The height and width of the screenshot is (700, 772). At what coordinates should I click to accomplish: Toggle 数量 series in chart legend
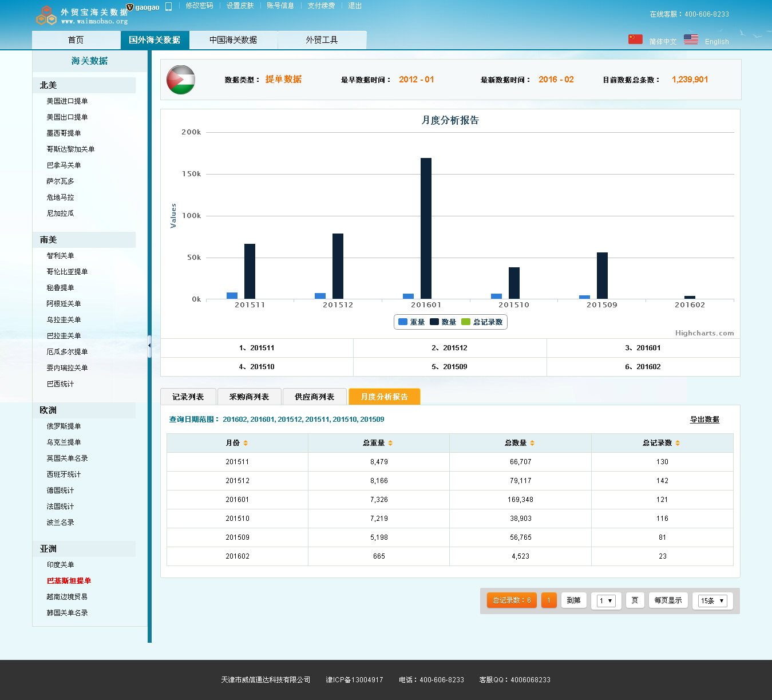443,322
